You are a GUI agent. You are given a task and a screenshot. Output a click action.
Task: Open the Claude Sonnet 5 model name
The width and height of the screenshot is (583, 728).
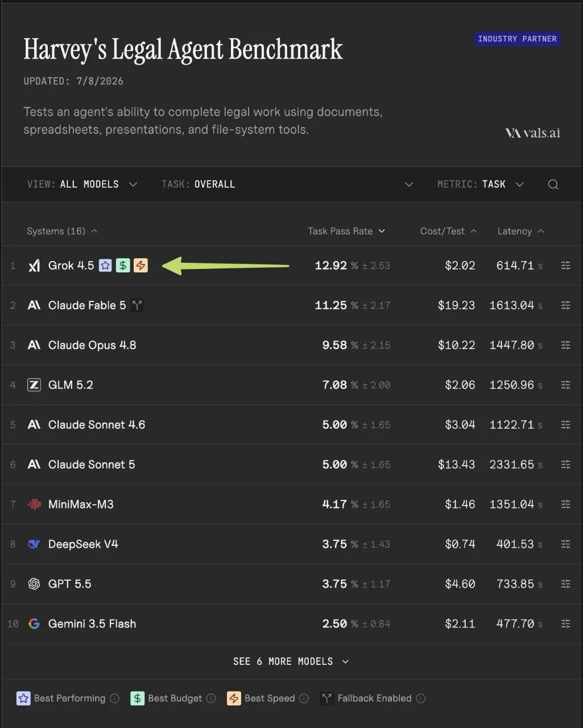(92, 465)
